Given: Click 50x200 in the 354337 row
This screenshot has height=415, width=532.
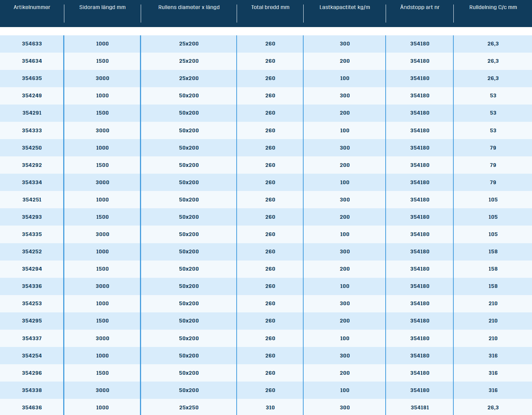Looking at the screenshot, I should [189, 338].
